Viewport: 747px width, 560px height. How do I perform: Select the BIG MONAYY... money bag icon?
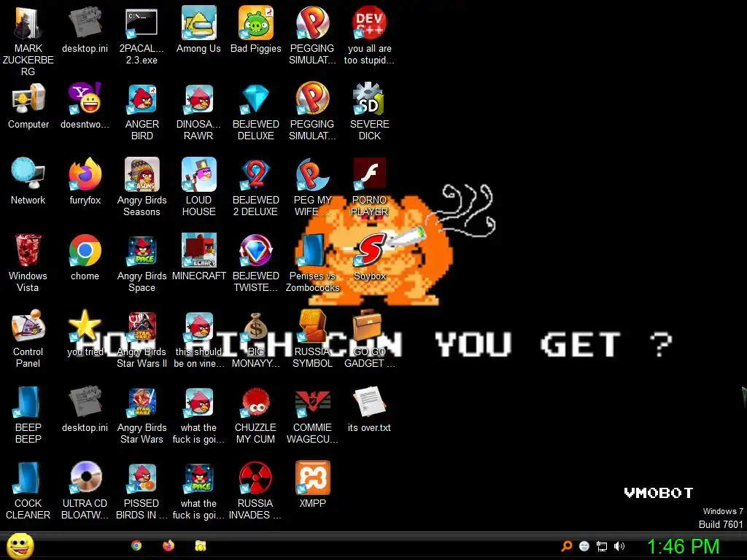point(256,326)
